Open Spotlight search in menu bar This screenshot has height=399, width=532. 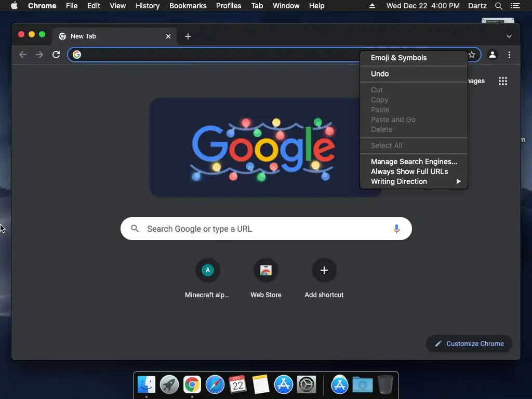[498, 6]
